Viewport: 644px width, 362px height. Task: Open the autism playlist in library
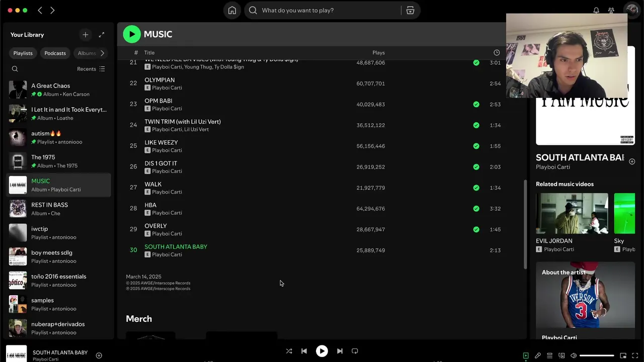point(58,137)
